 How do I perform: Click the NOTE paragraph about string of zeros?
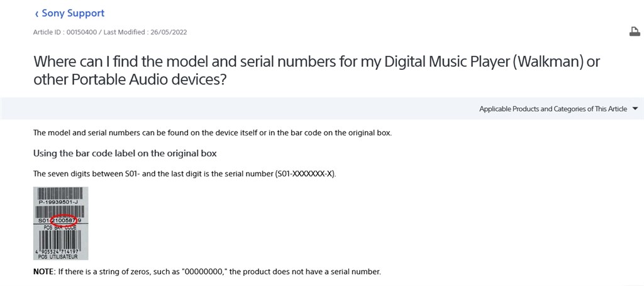coord(208,272)
